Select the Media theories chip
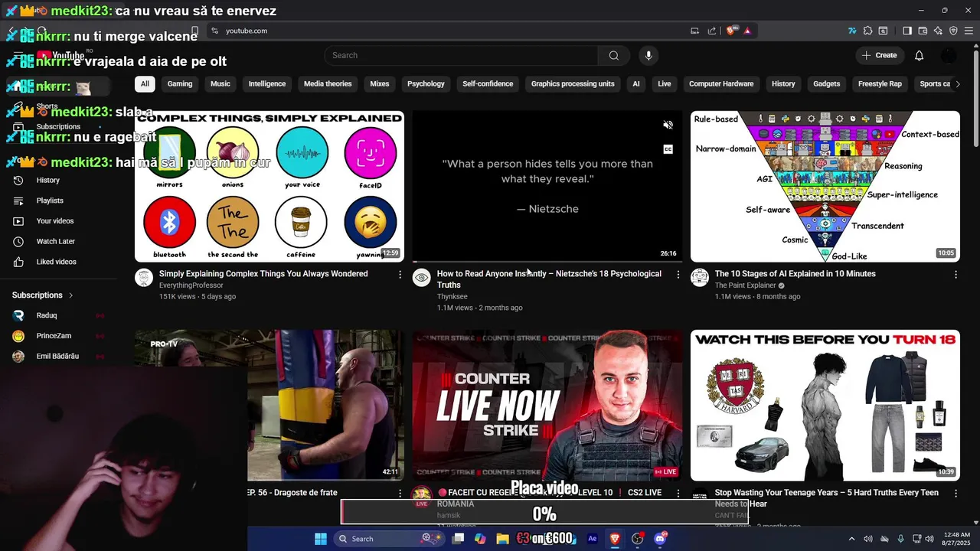Viewport: 980px width, 551px height. pyautogui.click(x=328, y=84)
